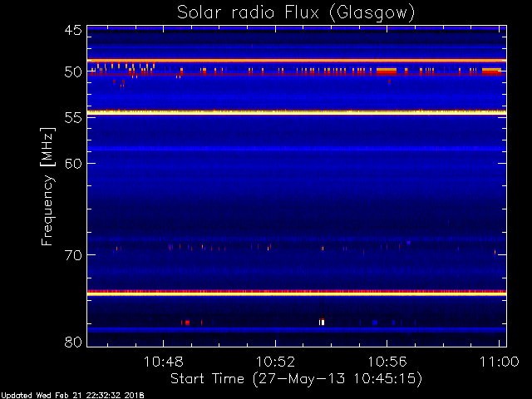Image resolution: width=532 pixels, height=399 pixels.
Task: Click the white burst near 78 MHz at 10:53
Action: 322,322
